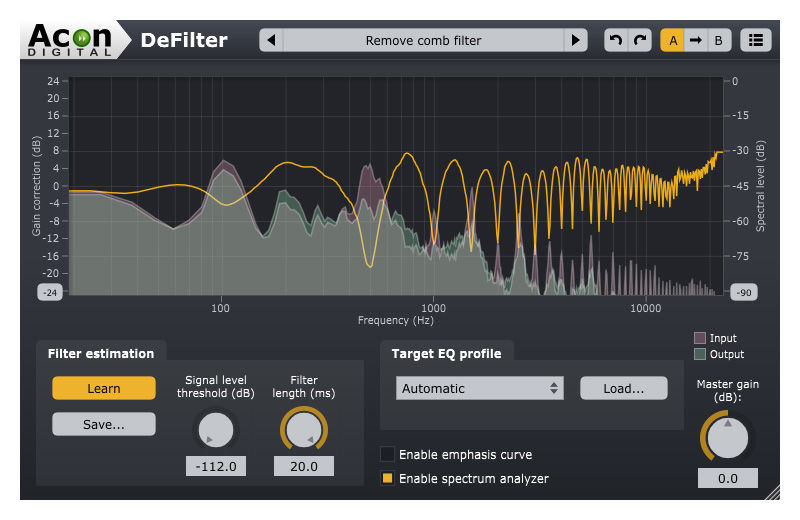Click the Save... button
The height and width of the screenshot is (520, 800).
104,424
